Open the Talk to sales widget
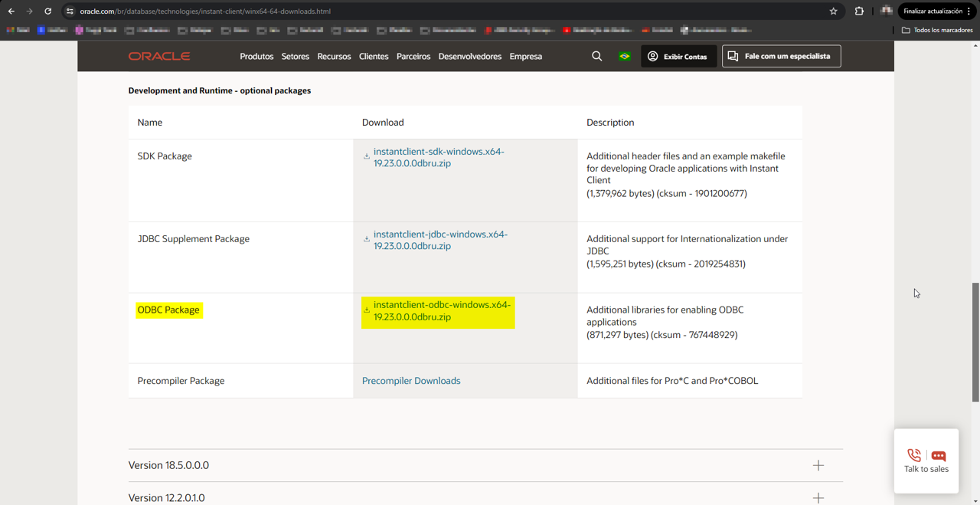Viewport: 980px width, 505px height. (x=926, y=461)
